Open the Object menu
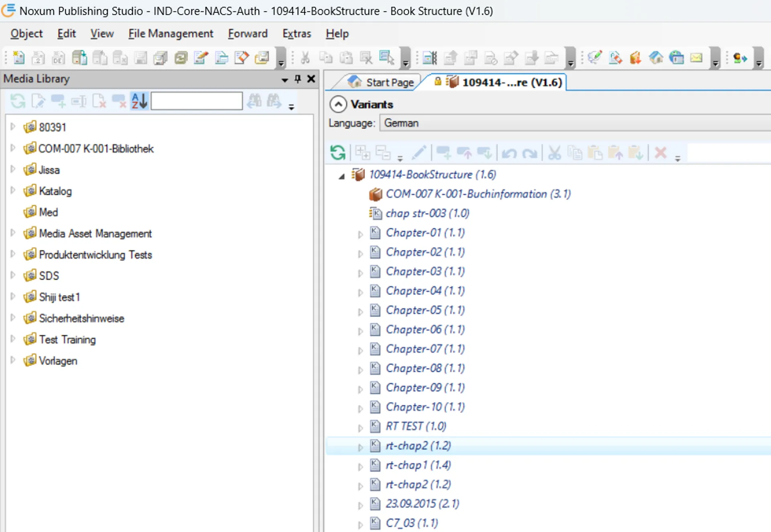 pyautogui.click(x=27, y=34)
